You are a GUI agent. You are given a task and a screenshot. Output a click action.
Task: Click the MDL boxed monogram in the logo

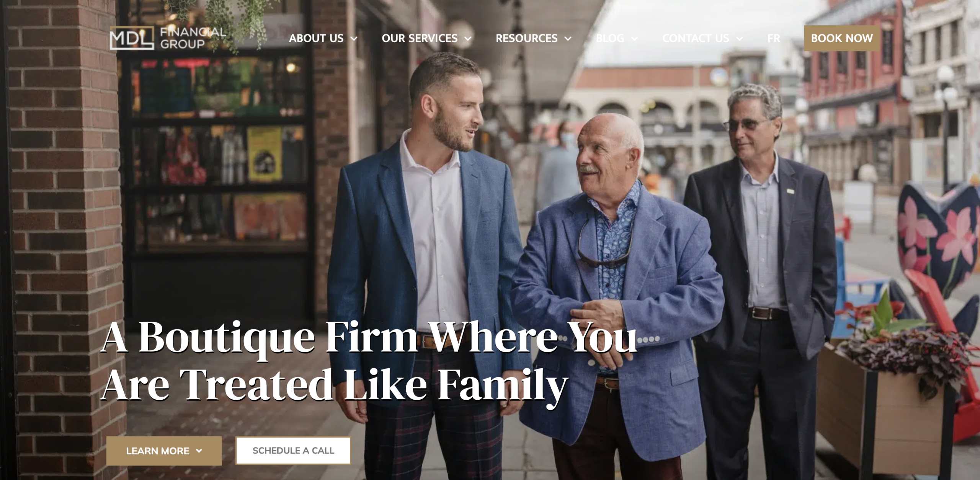(x=132, y=38)
